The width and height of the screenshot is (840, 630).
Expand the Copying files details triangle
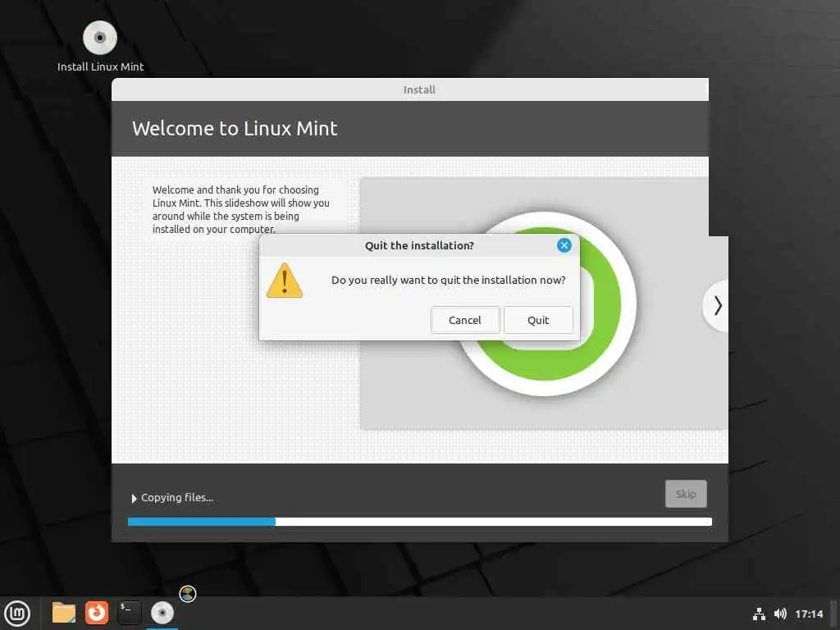[134, 498]
